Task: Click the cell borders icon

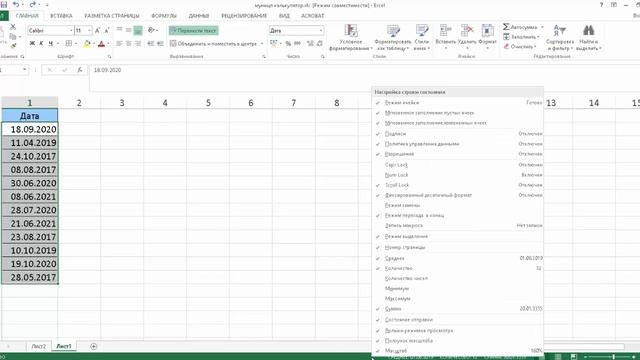Action: pos(69,43)
